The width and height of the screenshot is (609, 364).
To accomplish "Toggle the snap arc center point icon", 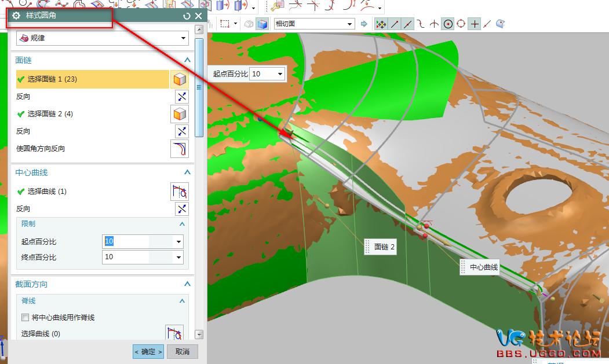I will coord(447,24).
